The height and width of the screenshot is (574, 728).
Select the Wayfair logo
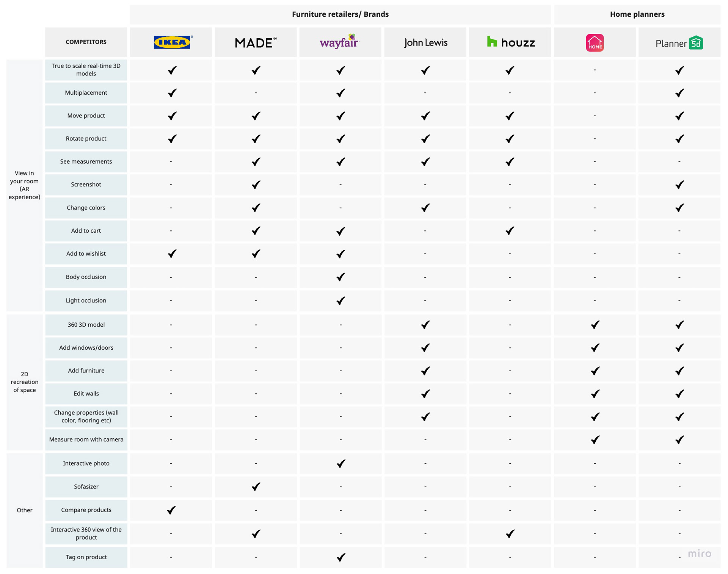339,41
